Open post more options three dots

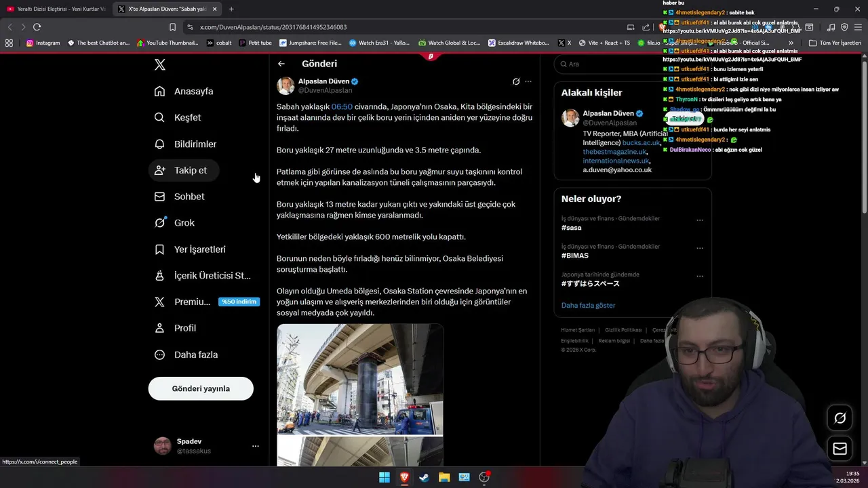pyautogui.click(x=528, y=81)
